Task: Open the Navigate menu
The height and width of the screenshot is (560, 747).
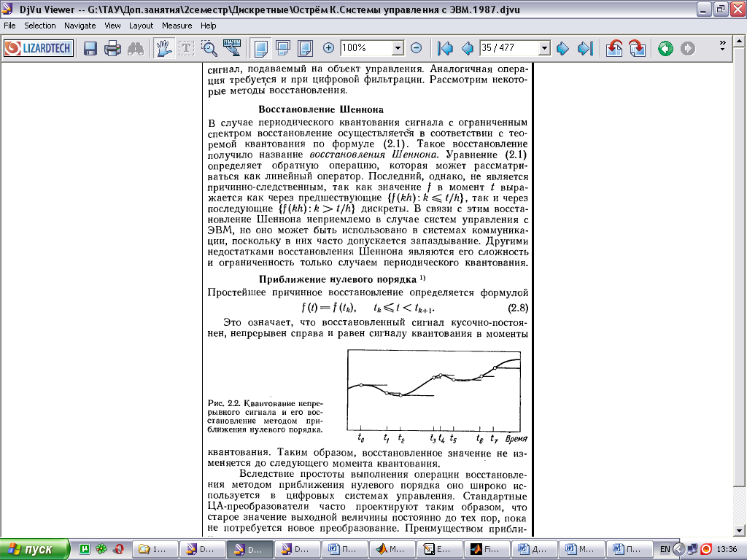Action: pos(80,26)
